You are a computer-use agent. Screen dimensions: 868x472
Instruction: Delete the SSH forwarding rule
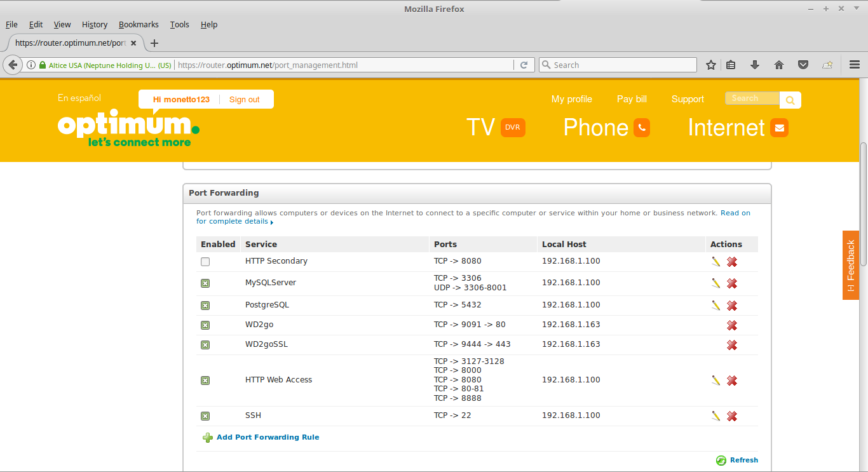(x=732, y=416)
